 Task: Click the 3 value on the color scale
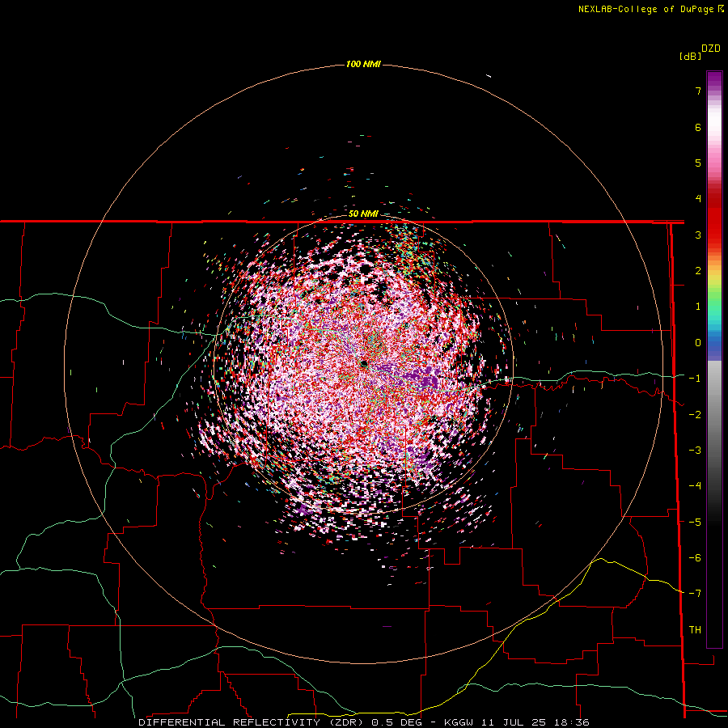point(698,235)
